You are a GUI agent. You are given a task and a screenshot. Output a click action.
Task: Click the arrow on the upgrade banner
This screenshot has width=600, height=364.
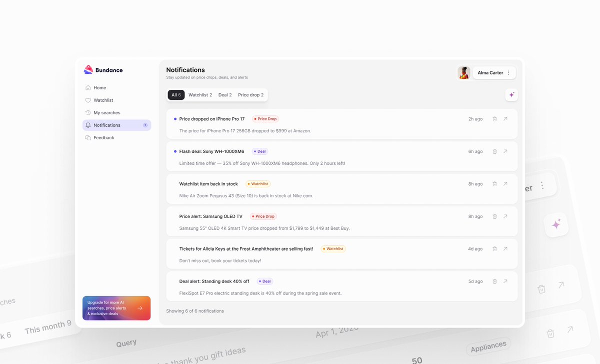click(x=140, y=308)
